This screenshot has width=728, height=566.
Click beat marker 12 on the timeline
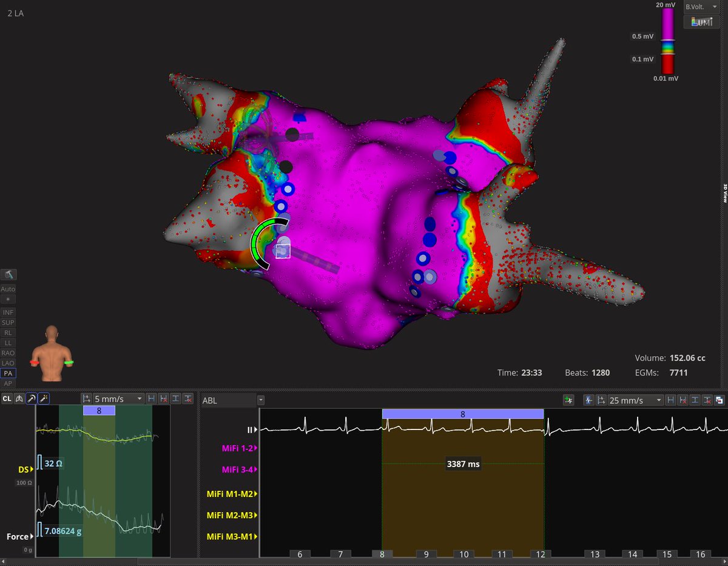pos(539,554)
